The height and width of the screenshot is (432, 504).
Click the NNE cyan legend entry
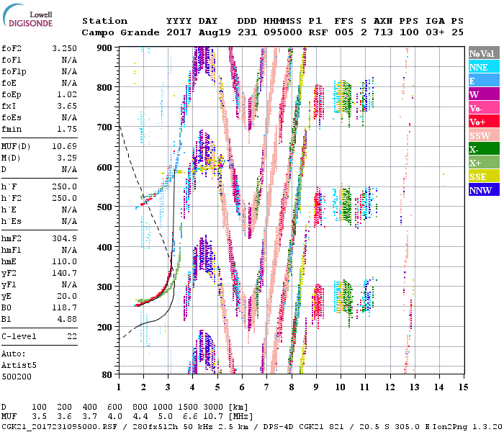click(x=483, y=67)
